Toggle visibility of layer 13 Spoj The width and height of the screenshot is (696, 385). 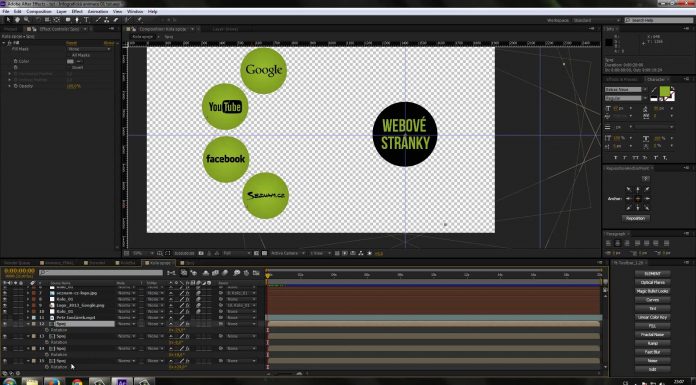coord(5,336)
